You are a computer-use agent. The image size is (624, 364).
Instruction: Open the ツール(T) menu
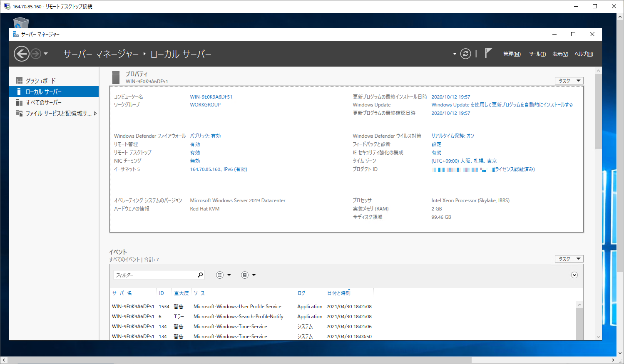(537, 54)
